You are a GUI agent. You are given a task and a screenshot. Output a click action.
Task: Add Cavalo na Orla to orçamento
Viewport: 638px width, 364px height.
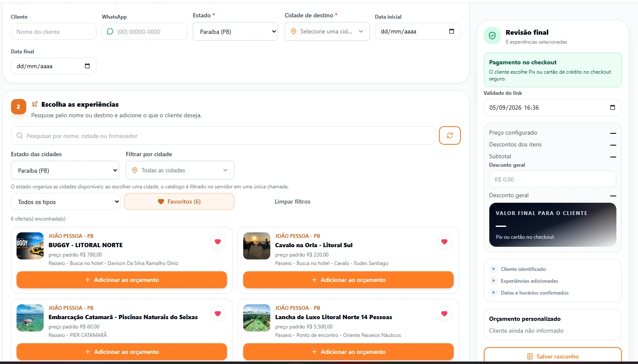coord(348,280)
